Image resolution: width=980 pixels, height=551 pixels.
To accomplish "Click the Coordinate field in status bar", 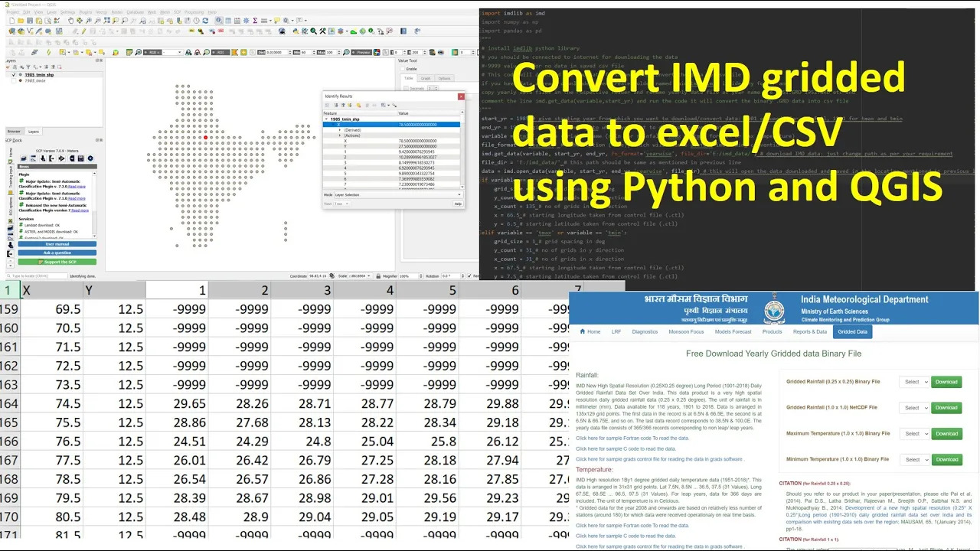I will [x=318, y=275].
